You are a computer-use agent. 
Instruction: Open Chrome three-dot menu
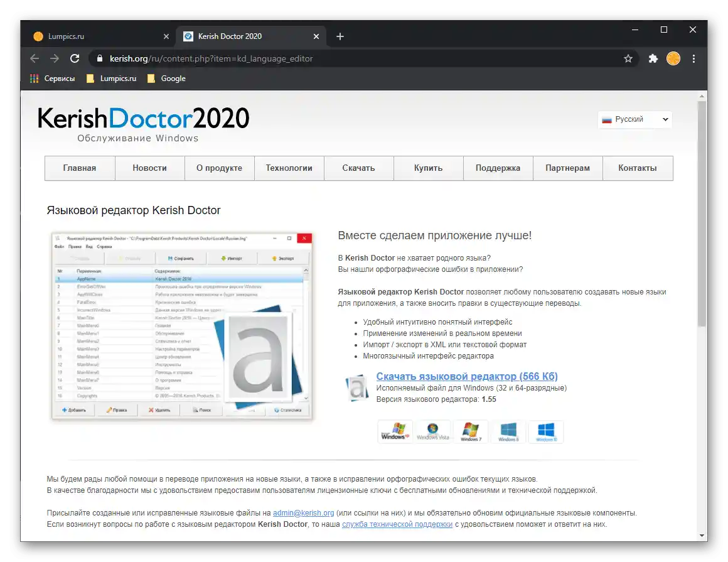pyautogui.click(x=693, y=58)
